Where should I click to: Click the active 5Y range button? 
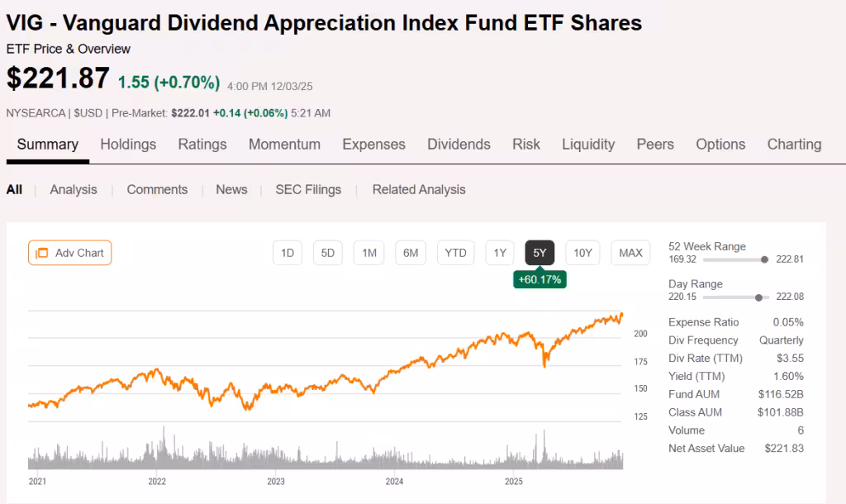pyautogui.click(x=539, y=253)
